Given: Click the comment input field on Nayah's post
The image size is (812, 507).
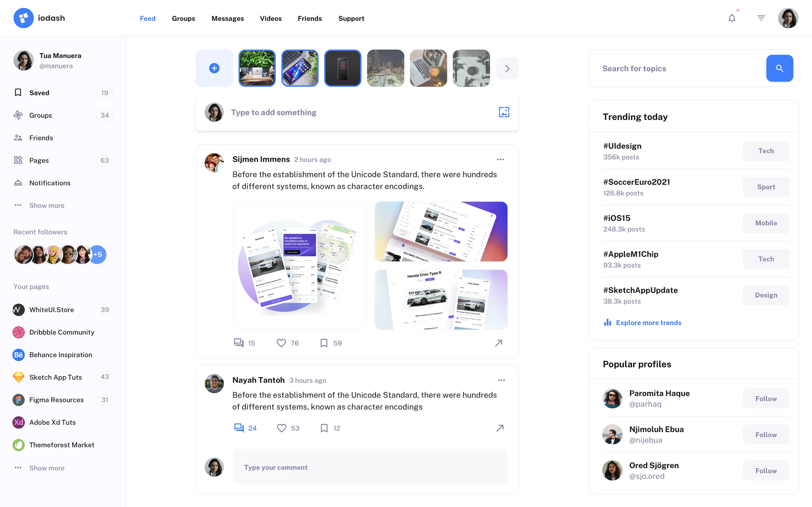Looking at the screenshot, I should [369, 467].
